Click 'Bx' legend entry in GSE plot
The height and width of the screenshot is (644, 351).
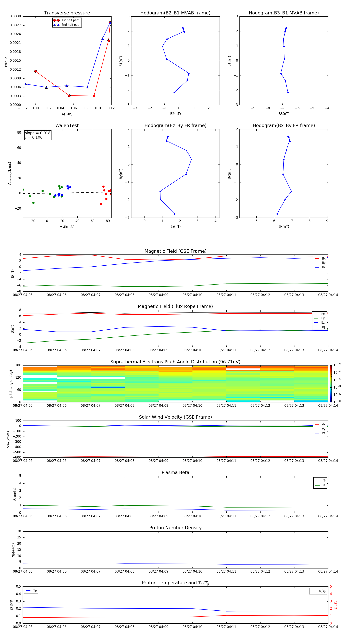coord(320,259)
